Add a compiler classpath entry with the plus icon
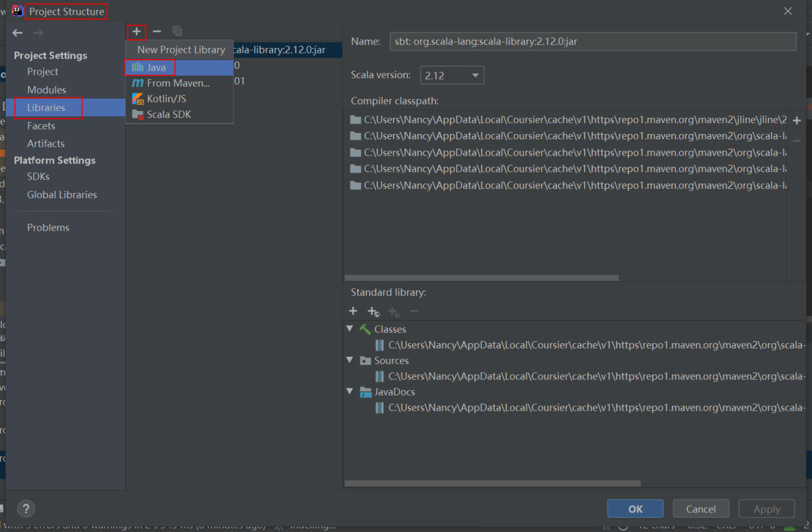Screen dimensions: 812x532 pos(796,120)
